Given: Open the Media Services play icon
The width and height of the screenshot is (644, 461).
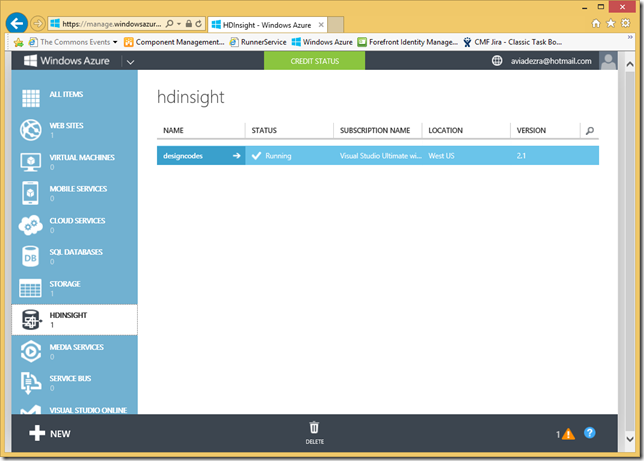Looking at the screenshot, I should coord(31,351).
